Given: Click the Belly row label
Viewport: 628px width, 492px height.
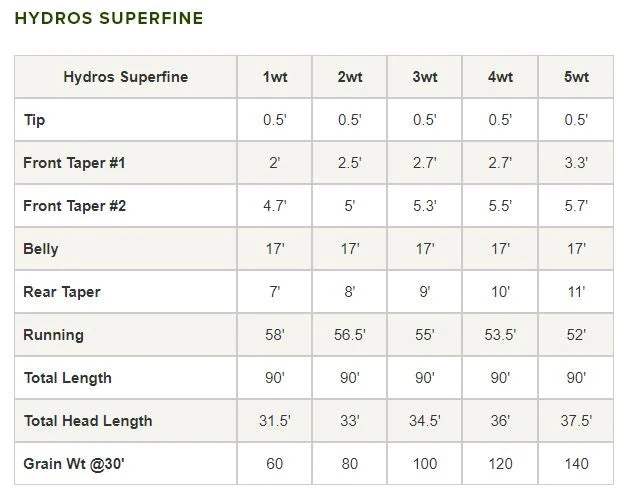Looking at the screenshot, I should pos(42,249).
